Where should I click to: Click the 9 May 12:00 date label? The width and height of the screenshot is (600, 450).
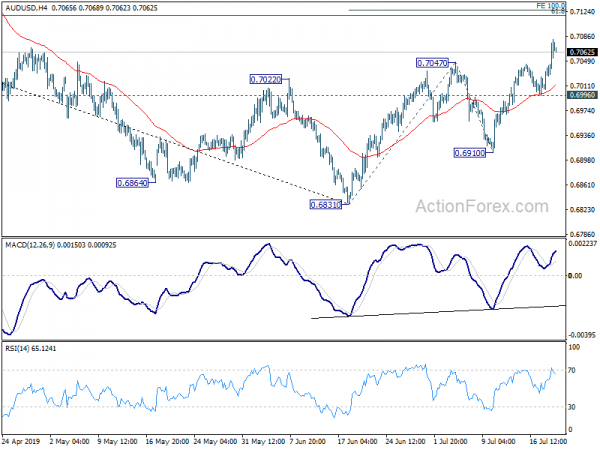[x=117, y=442]
